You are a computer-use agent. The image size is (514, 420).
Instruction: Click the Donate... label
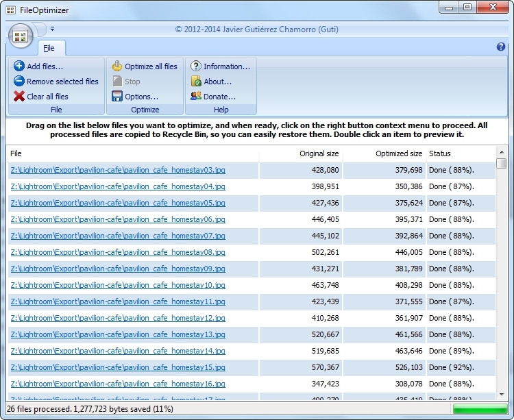[219, 97]
